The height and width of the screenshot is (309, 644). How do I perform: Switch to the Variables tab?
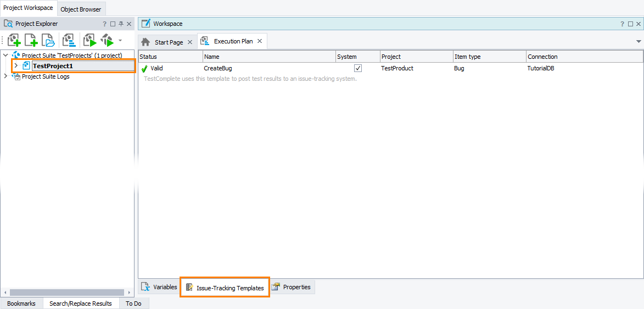tap(159, 287)
